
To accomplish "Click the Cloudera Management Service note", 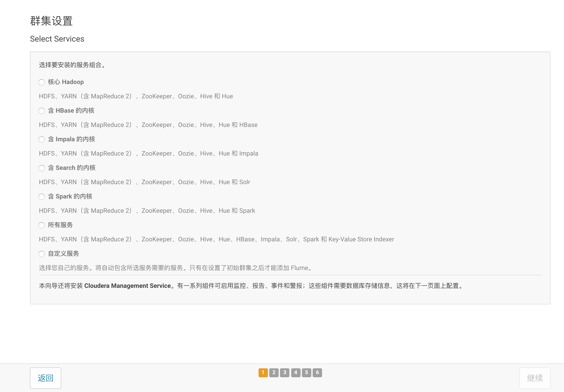I will (x=252, y=286).
